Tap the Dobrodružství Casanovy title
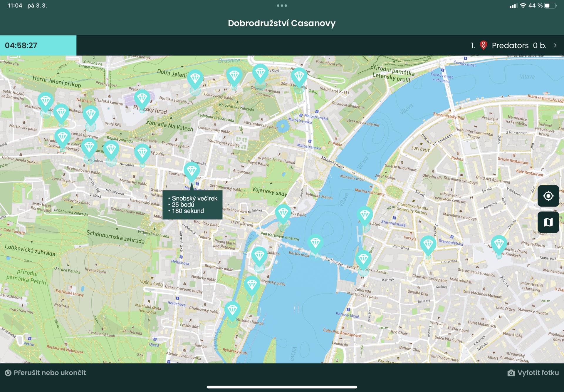The height and width of the screenshot is (392, 564). pos(282,23)
